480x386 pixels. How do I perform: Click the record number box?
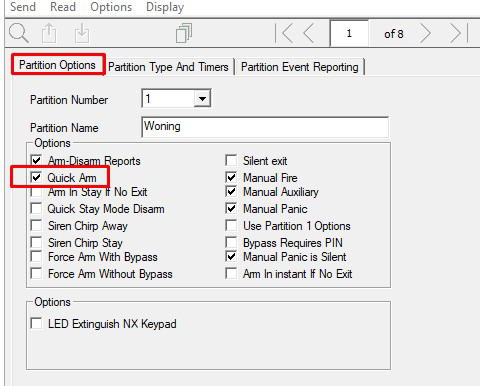[x=349, y=33]
